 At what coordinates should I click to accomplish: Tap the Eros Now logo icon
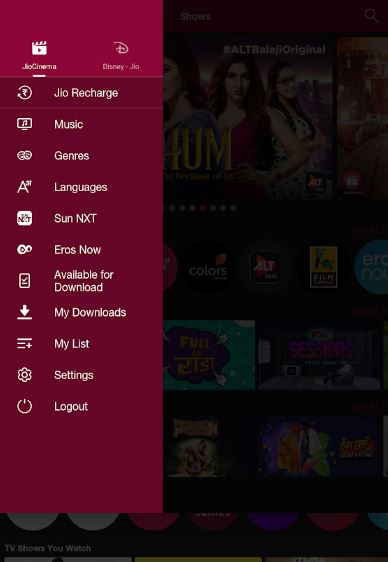click(24, 249)
